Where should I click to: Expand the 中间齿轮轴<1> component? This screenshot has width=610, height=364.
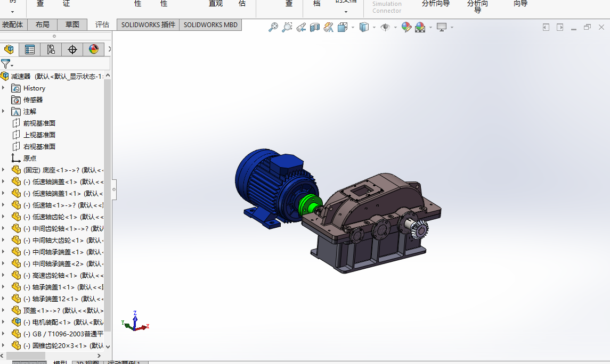coord(4,228)
